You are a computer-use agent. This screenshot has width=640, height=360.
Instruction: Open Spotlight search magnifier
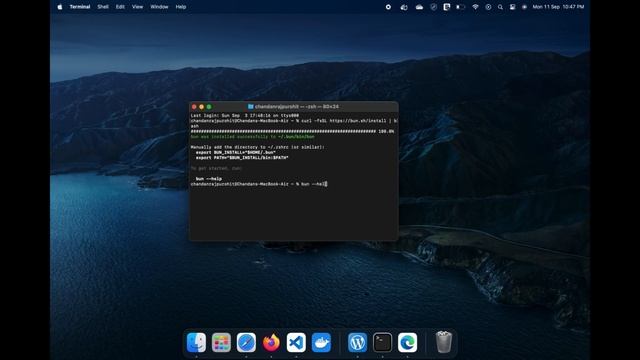pyautogui.click(x=500, y=7)
